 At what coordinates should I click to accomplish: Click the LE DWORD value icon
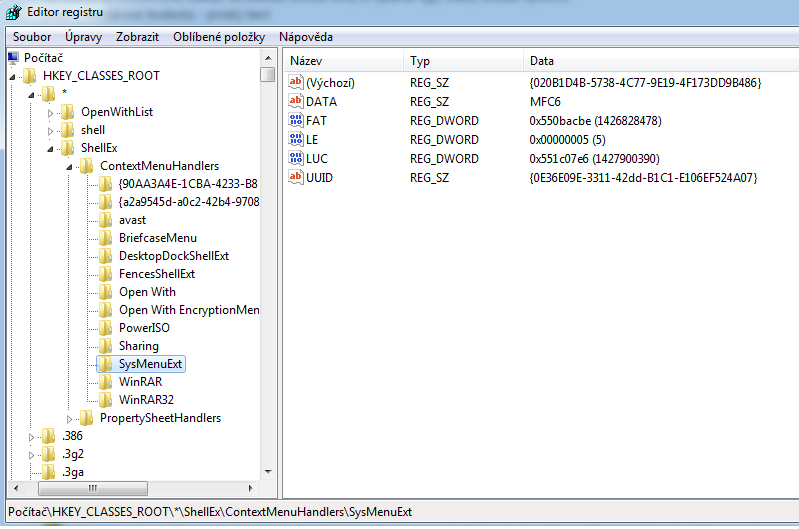(296, 139)
